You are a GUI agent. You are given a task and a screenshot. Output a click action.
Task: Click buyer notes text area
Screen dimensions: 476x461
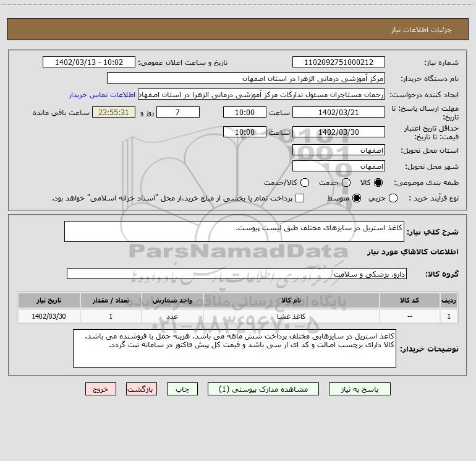[x=234, y=348]
